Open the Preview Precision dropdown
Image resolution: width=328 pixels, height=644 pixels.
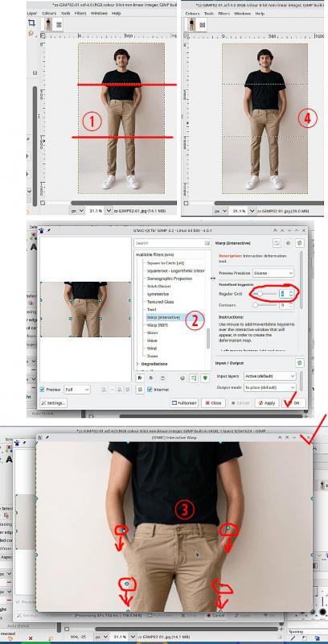point(273,273)
